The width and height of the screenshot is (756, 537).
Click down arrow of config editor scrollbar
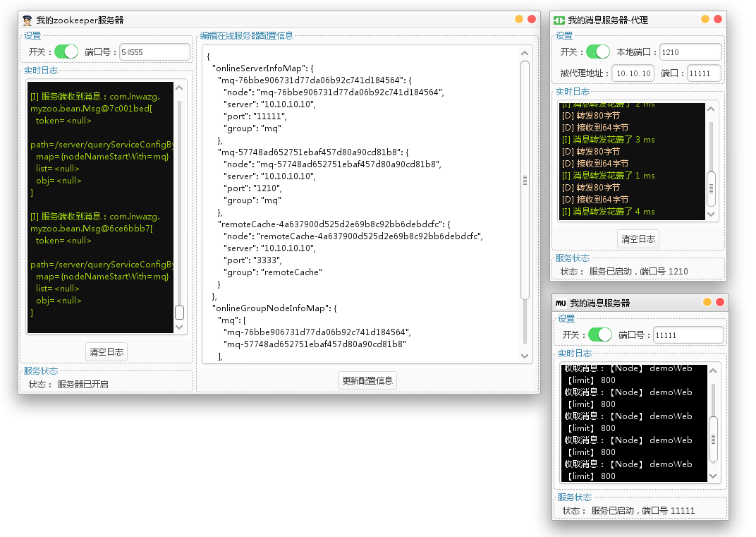(x=525, y=356)
